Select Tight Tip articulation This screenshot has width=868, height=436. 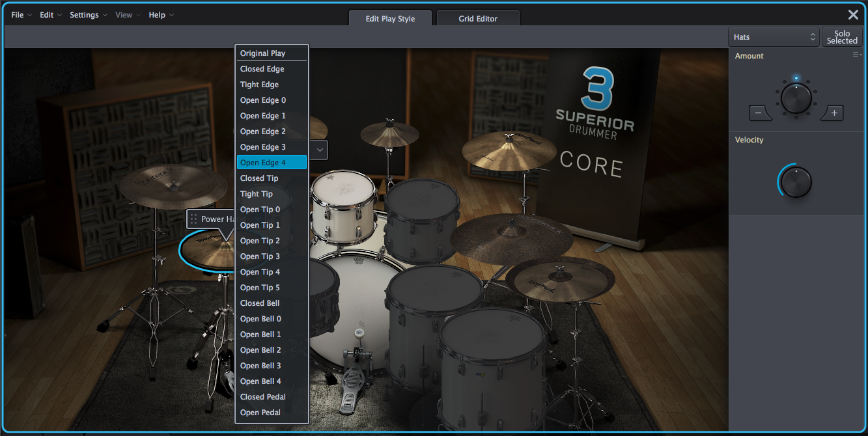click(x=257, y=193)
